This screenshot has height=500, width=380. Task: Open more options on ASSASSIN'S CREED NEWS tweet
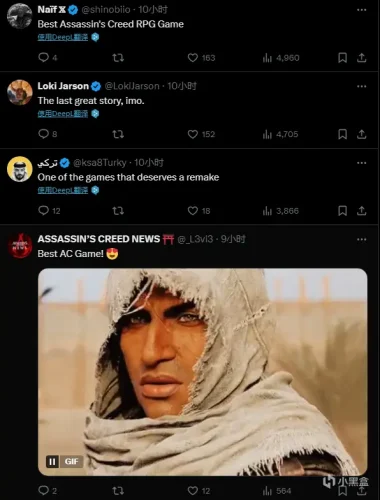tap(362, 239)
